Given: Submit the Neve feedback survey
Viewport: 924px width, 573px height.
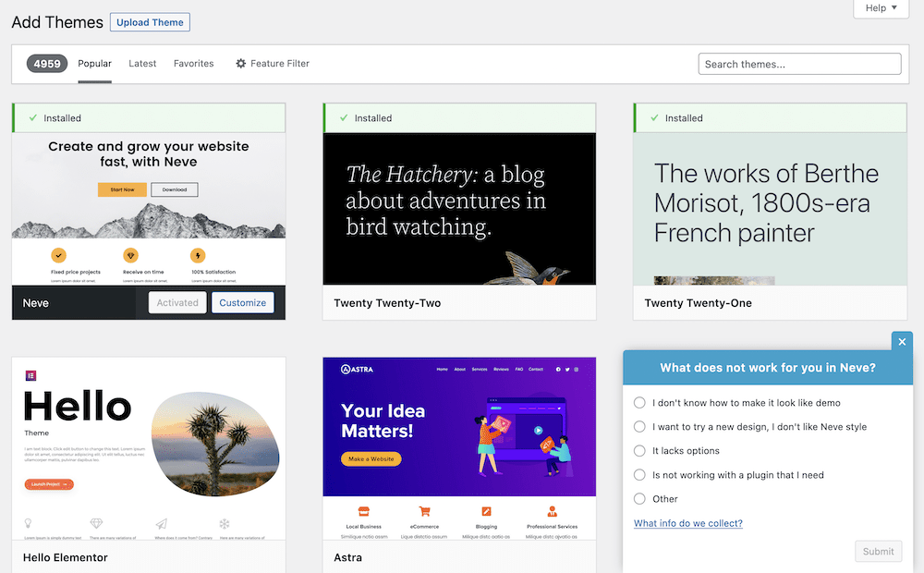Looking at the screenshot, I should [x=878, y=551].
